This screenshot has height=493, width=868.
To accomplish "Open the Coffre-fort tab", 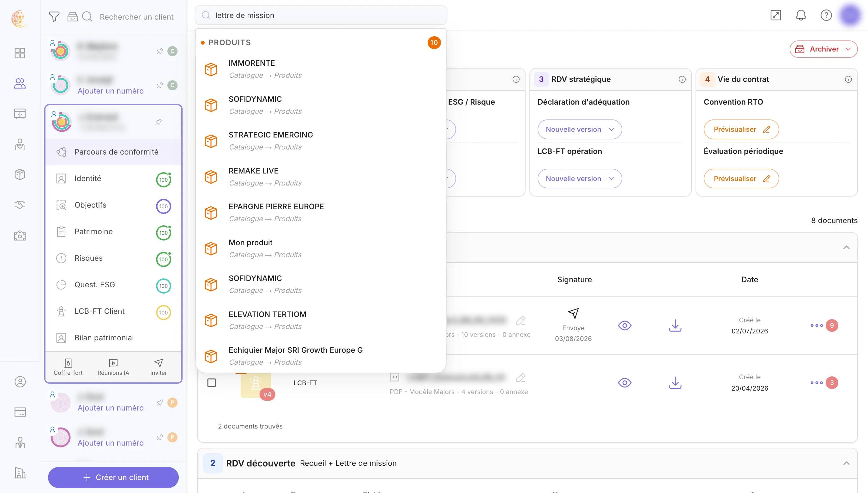I will pos(68,367).
